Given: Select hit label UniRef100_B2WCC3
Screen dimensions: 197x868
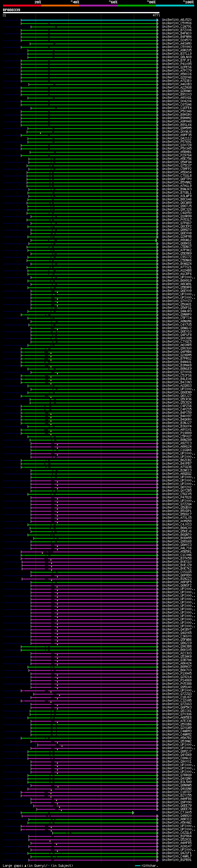Looking at the screenshot, I should coord(177,470).
